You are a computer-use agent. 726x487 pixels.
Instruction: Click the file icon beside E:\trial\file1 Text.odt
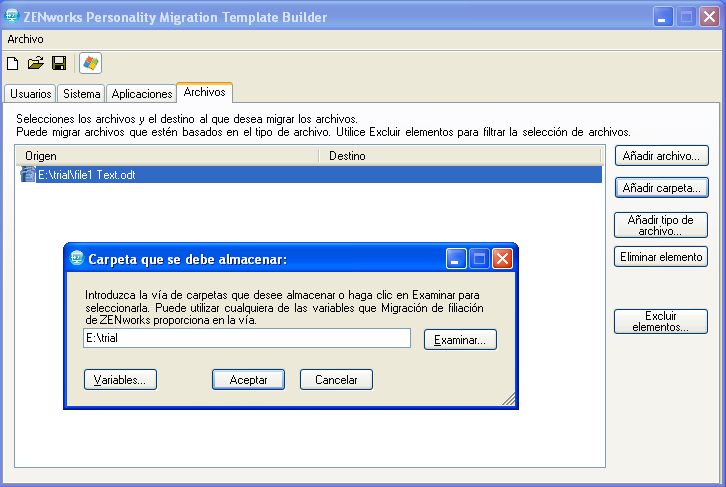coord(28,175)
